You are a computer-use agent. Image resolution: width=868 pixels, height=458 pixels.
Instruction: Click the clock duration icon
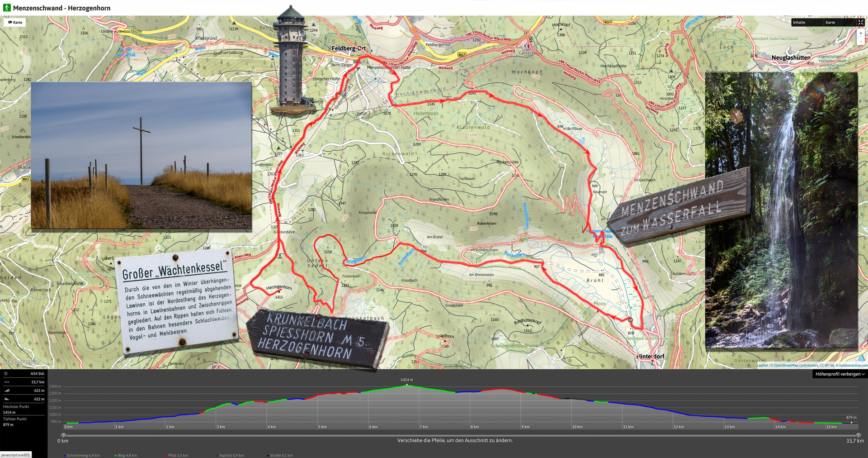click(x=6, y=374)
